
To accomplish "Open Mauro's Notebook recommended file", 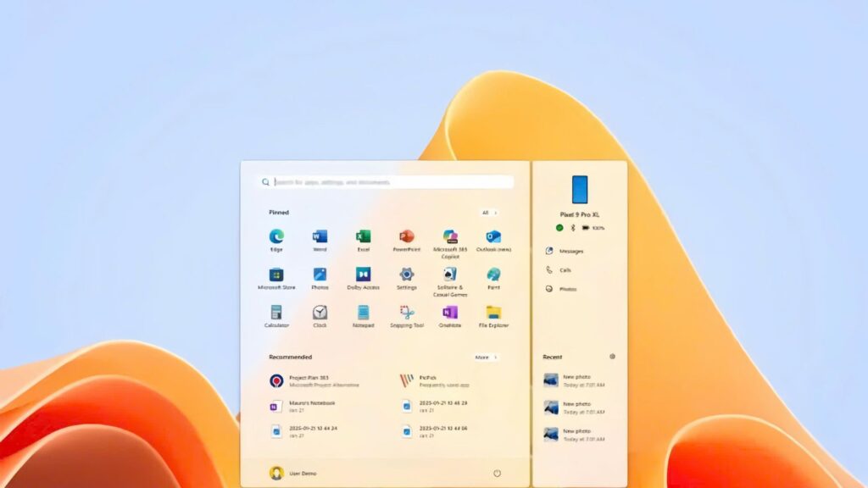I will [x=303, y=407].
